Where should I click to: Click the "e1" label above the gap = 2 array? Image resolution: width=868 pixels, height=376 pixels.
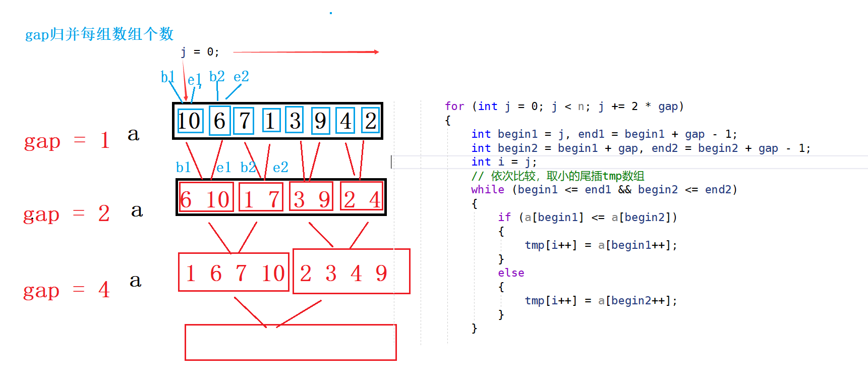(223, 167)
